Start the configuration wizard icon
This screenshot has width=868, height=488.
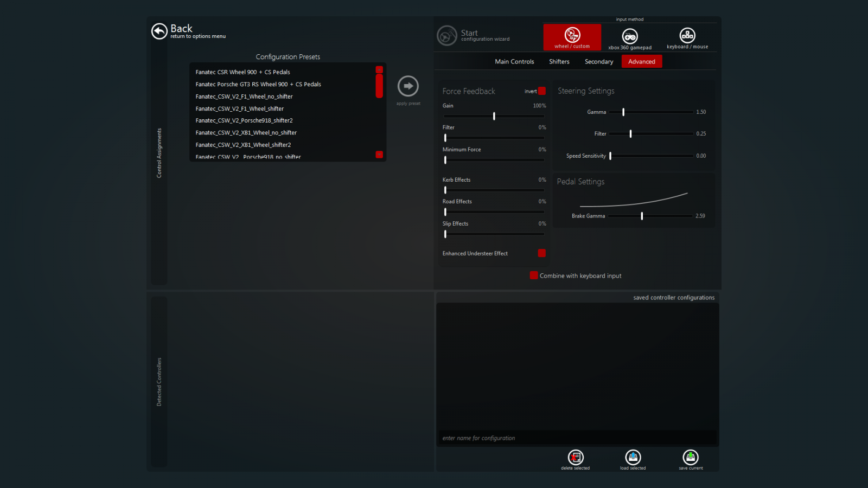coord(447,36)
